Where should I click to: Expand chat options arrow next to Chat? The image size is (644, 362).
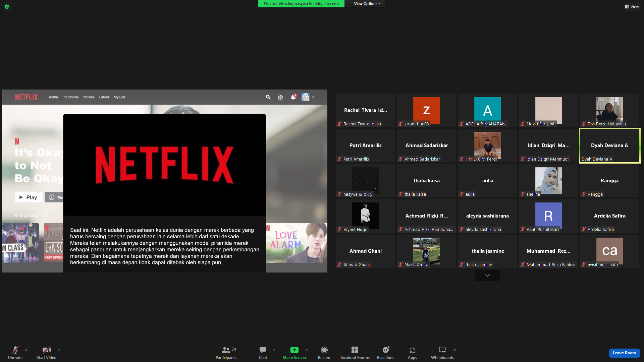[x=274, y=350]
